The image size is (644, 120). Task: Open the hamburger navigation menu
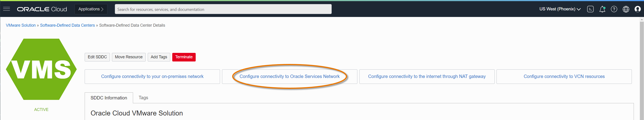tap(7, 9)
